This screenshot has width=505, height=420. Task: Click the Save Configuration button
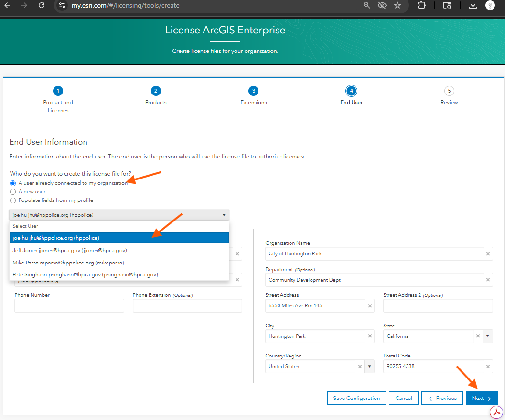coord(356,398)
